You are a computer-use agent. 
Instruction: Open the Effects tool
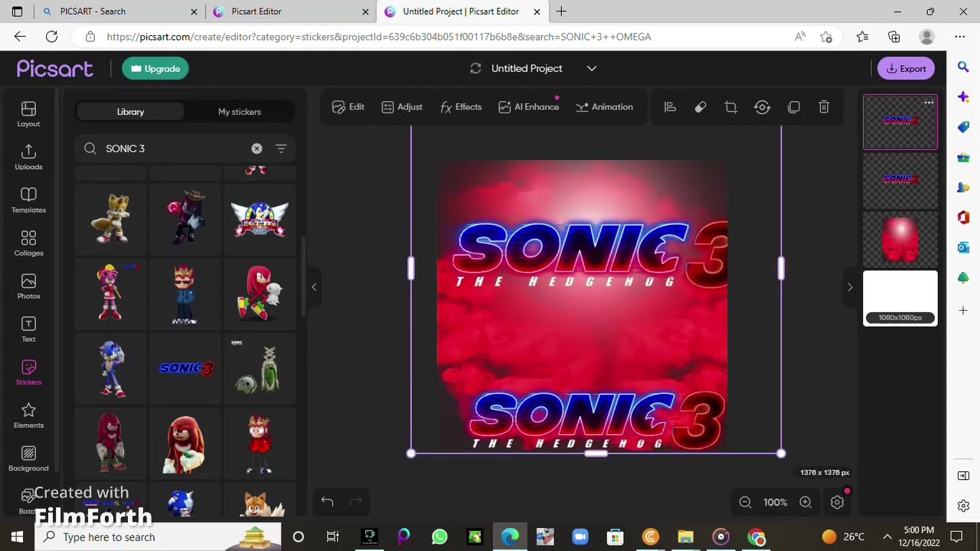461,107
